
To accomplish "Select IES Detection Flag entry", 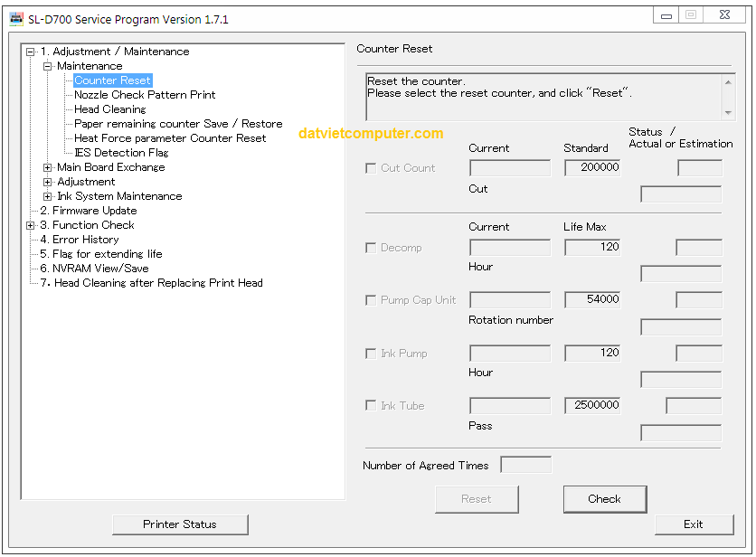I will pos(121,153).
